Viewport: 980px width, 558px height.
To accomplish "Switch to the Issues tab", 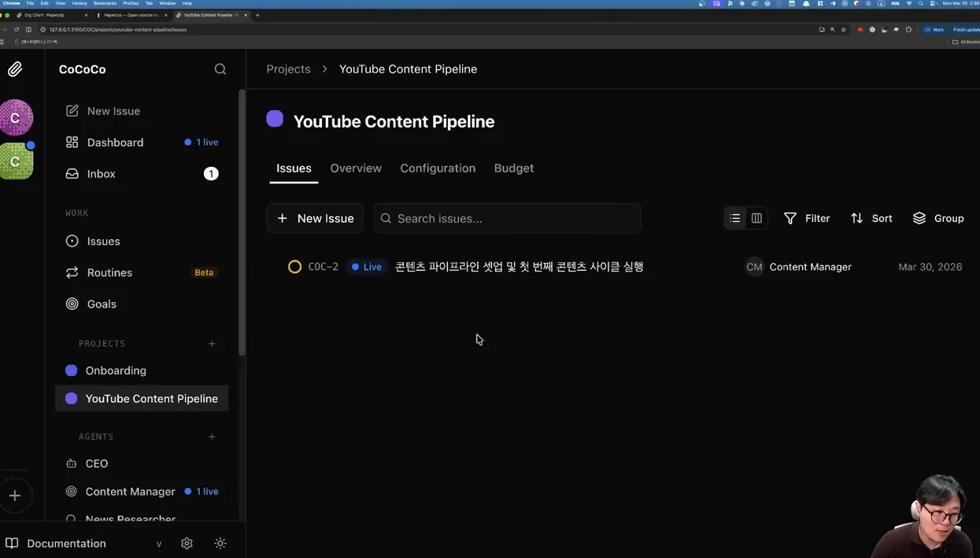I will coord(294,168).
